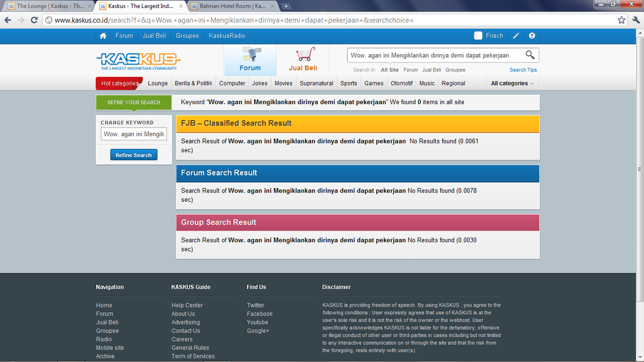
Task: Open Facebook link under Find Us
Action: (260, 314)
